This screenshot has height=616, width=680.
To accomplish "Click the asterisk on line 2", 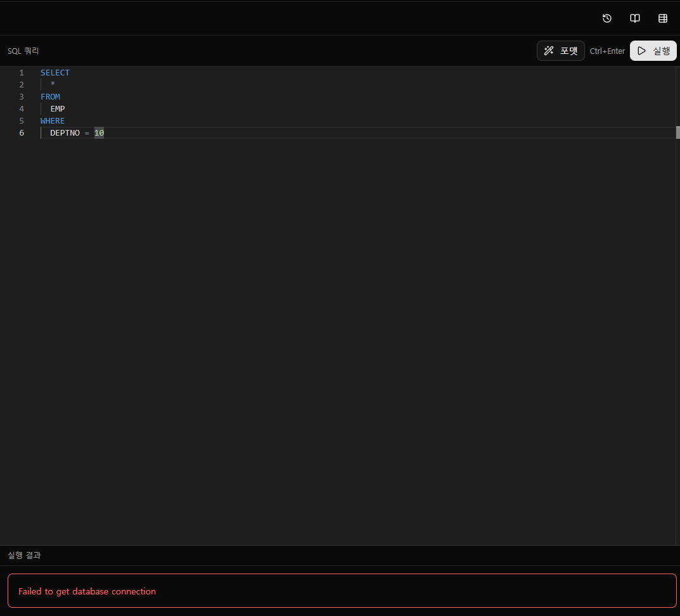I will click(x=53, y=84).
